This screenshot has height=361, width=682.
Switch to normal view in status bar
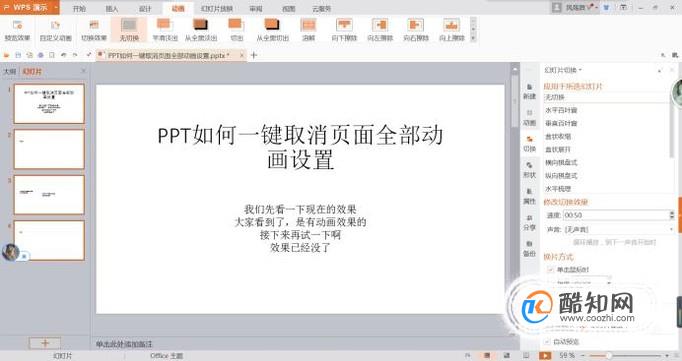(487, 355)
